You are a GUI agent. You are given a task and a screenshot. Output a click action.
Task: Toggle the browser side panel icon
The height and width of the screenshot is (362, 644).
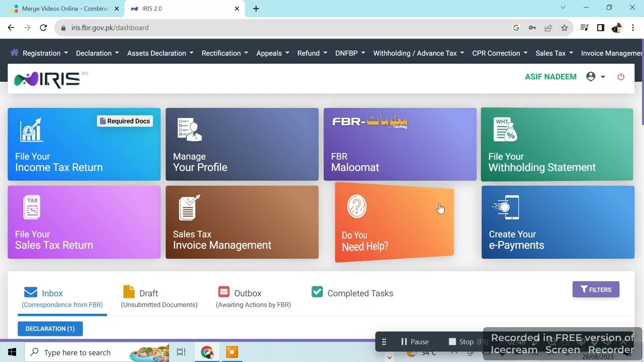tap(600, 28)
